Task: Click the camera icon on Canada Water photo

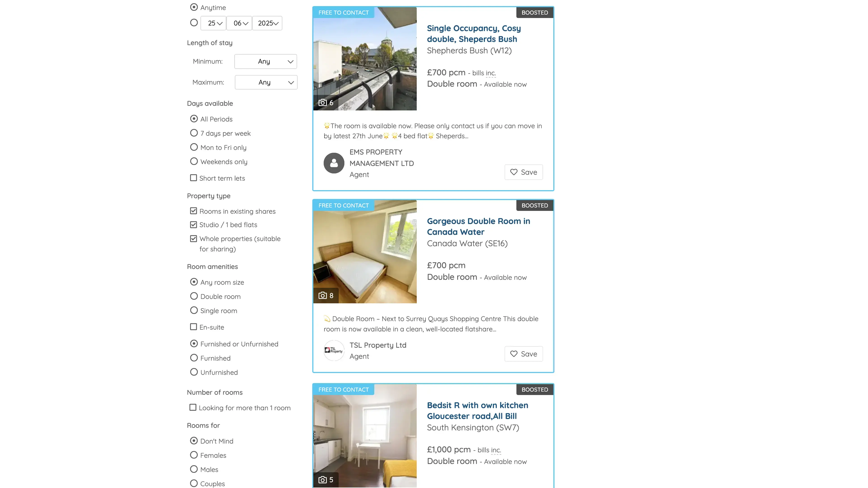Action: pyautogui.click(x=323, y=295)
